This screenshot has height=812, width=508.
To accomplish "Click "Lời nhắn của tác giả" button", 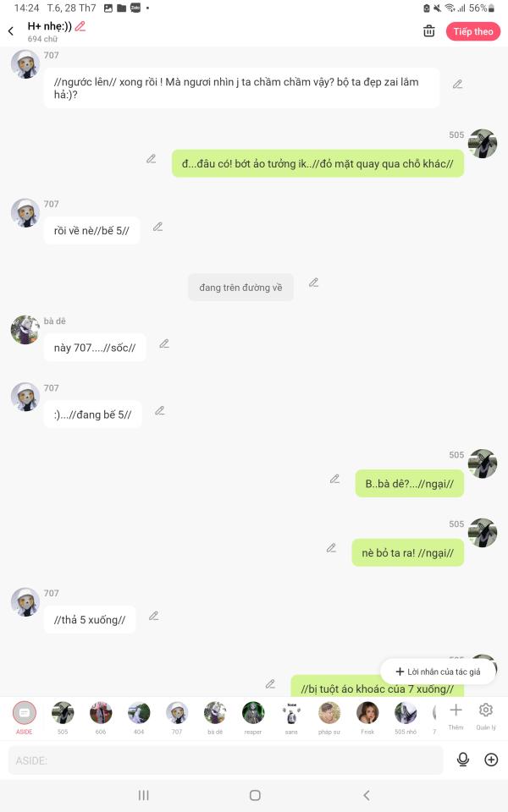I will [438, 672].
